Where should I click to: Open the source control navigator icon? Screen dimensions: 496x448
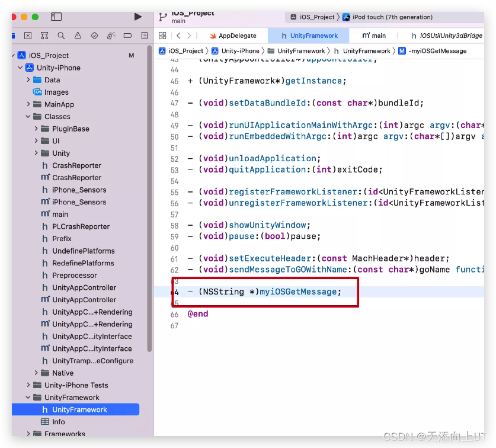[x=28, y=36]
